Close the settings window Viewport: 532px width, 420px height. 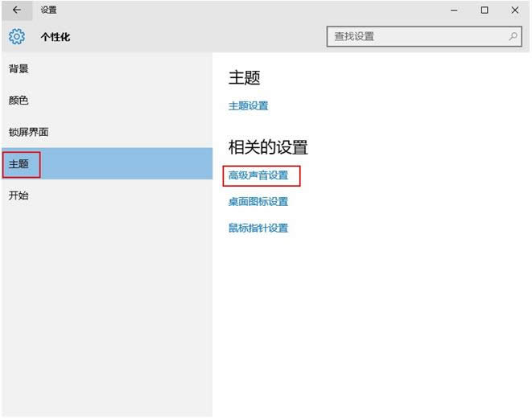point(515,10)
